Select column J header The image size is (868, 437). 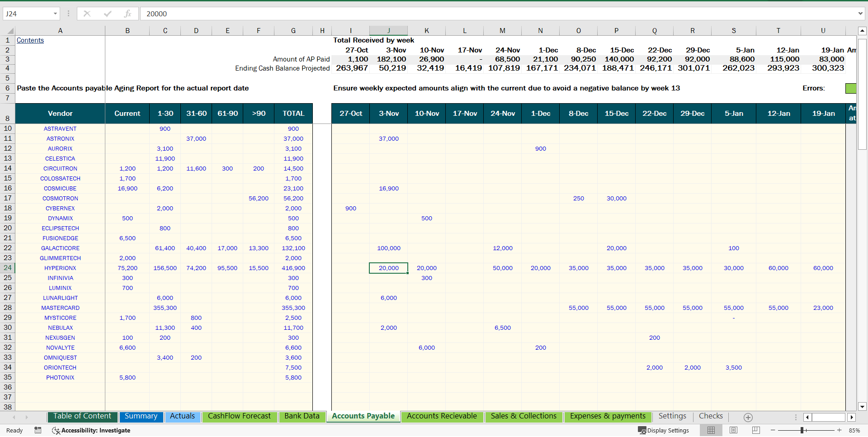[x=388, y=31]
